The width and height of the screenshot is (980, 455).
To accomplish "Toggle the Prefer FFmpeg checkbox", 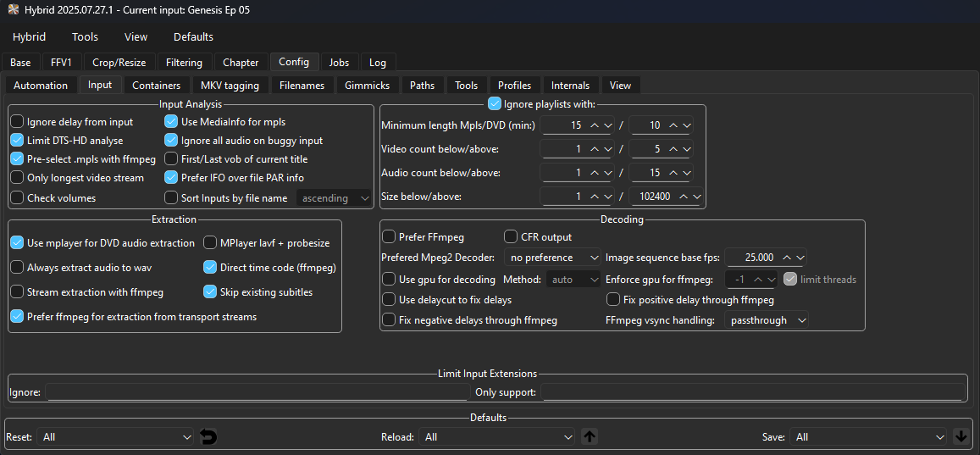I will coord(389,237).
